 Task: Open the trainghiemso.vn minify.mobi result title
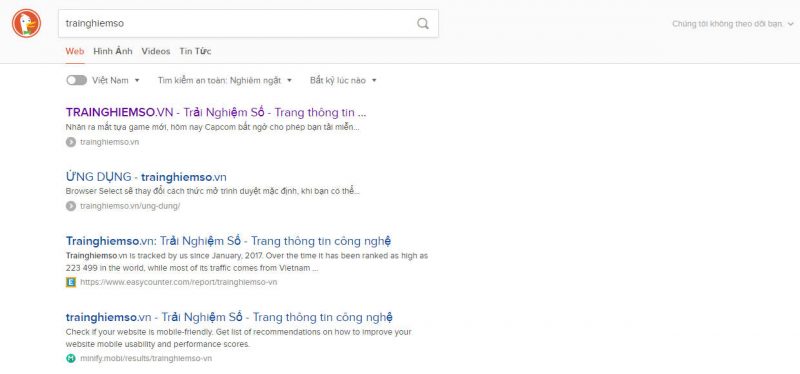(x=229, y=317)
